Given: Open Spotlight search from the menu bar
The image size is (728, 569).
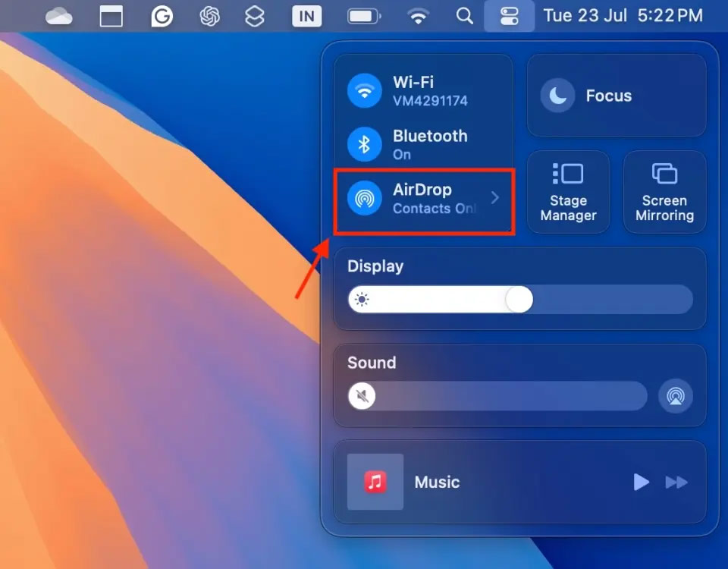Looking at the screenshot, I should pyautogui.click(x=464, y=15).
